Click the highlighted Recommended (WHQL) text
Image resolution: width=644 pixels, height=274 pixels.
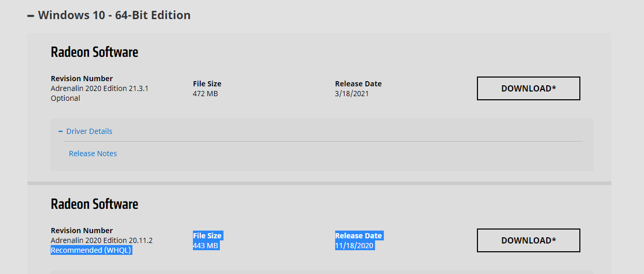pyautogui.click(x=92, y=250)
